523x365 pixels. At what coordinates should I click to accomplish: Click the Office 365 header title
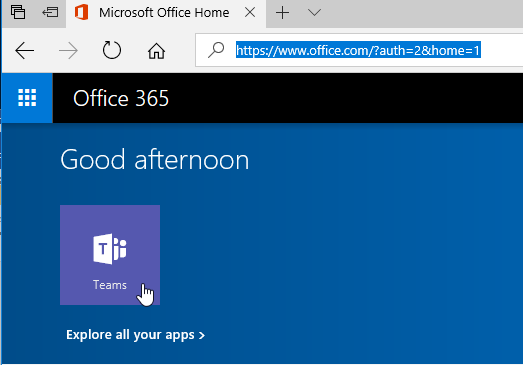[x=121, y=98]
